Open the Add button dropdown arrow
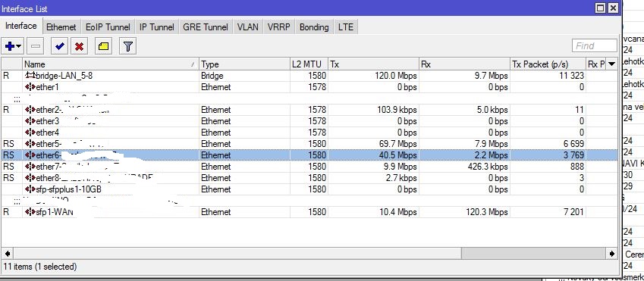The height and width of the screenshot is (281, 644). tap(19, 47)
